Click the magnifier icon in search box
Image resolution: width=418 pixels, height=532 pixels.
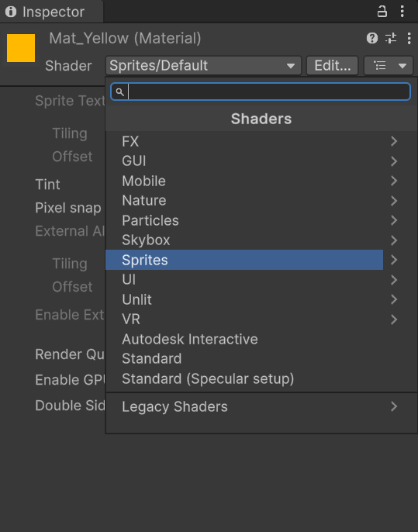tap(119, 92)
